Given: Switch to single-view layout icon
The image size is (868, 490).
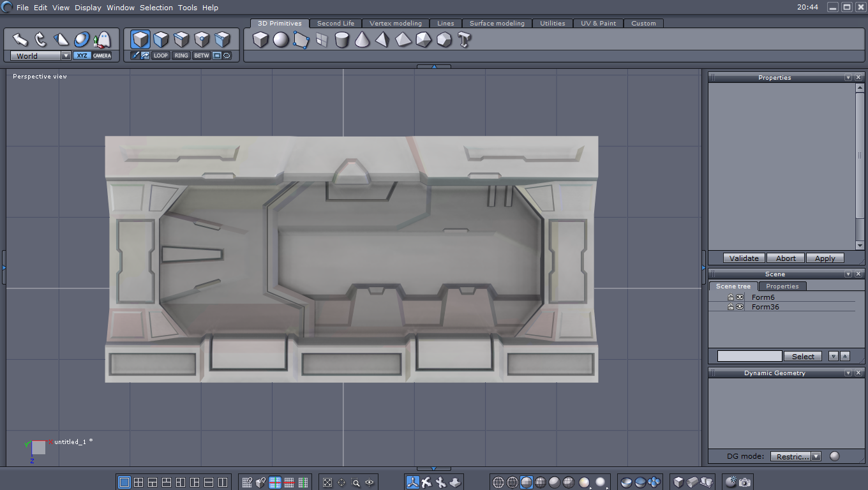Looking at the screenshot, I should (x=124, y=482).
